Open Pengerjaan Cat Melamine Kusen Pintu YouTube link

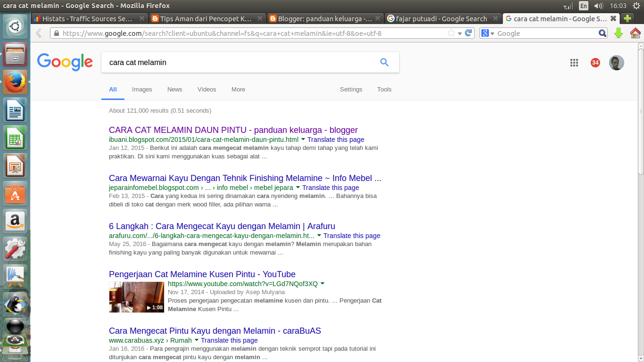(202, 274)
